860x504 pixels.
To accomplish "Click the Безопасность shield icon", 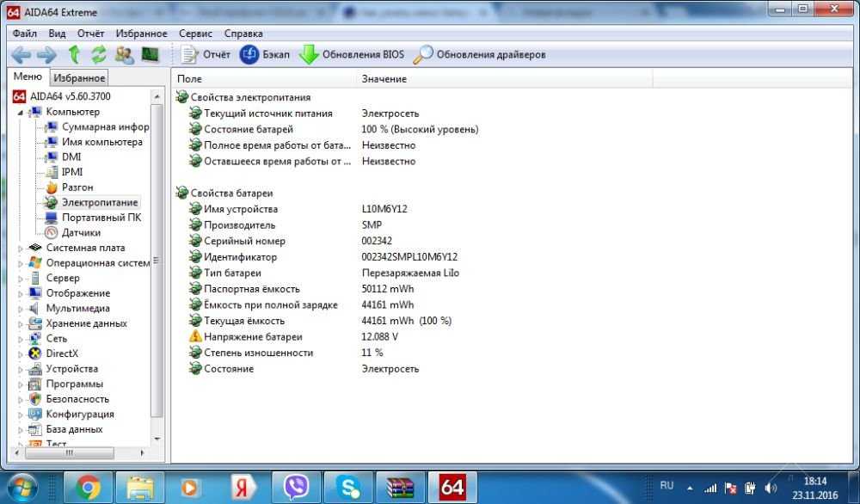I will click(x=35, y=399).
